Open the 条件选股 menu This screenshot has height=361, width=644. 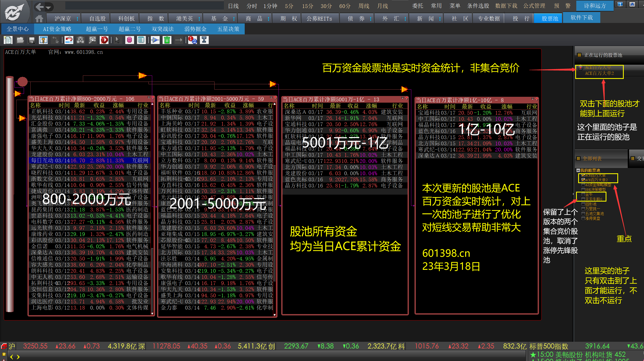478,6
